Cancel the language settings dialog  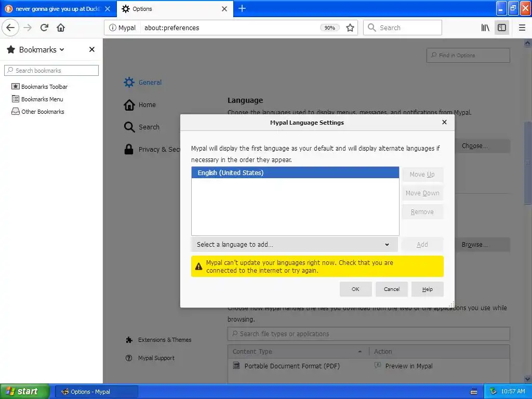click(392, 289)
